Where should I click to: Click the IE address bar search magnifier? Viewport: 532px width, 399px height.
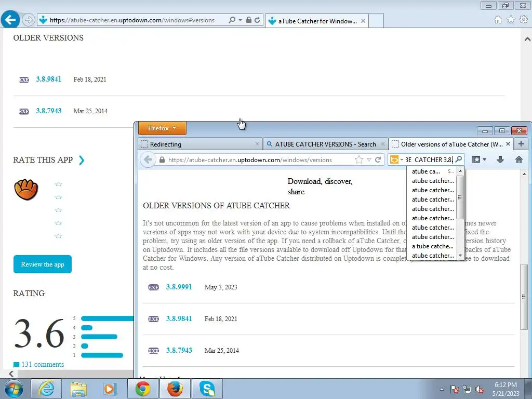click(x=232, y=20)
